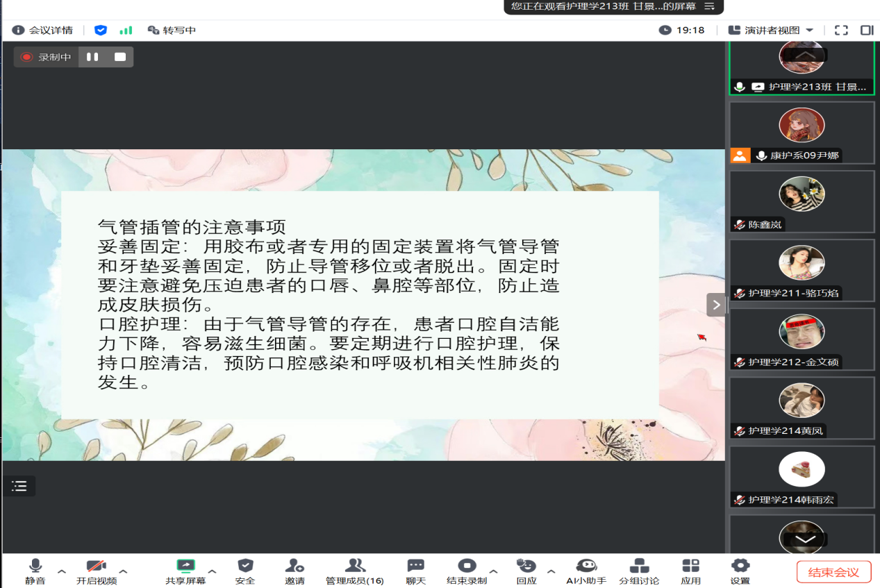Collapse the participant video sidebar
This screenshot has width=880, height=588.
click(x=716, y=304)
